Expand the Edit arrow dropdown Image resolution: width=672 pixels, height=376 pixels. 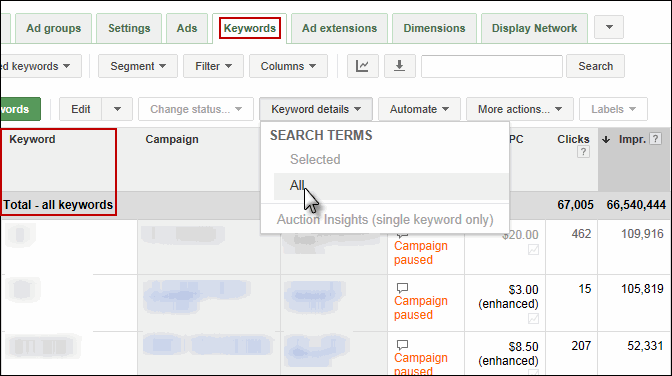[x=117, y=109]
